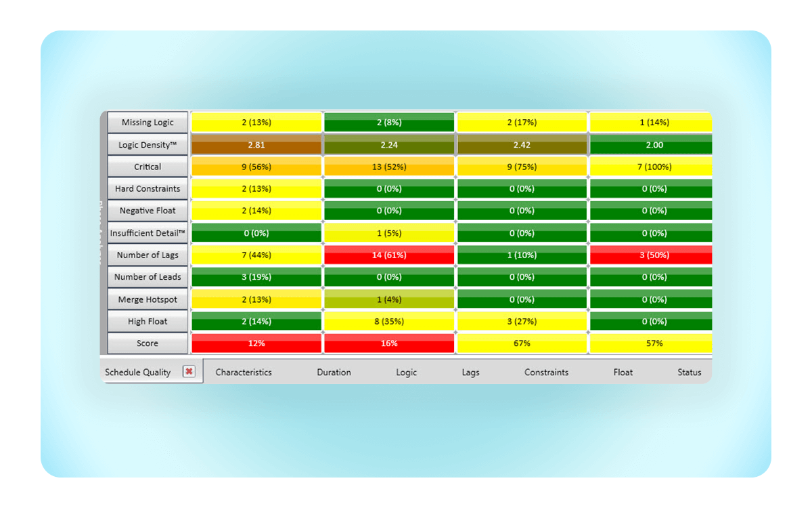Open the Status tab
Screen dimensions: 812x508
(689, 372)
